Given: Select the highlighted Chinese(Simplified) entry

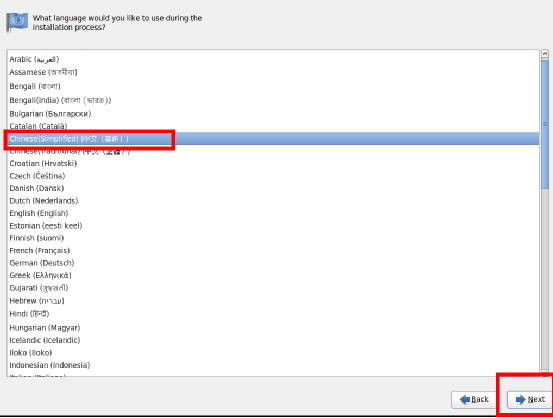Looking at the screenshot, I should click(273, 139).
